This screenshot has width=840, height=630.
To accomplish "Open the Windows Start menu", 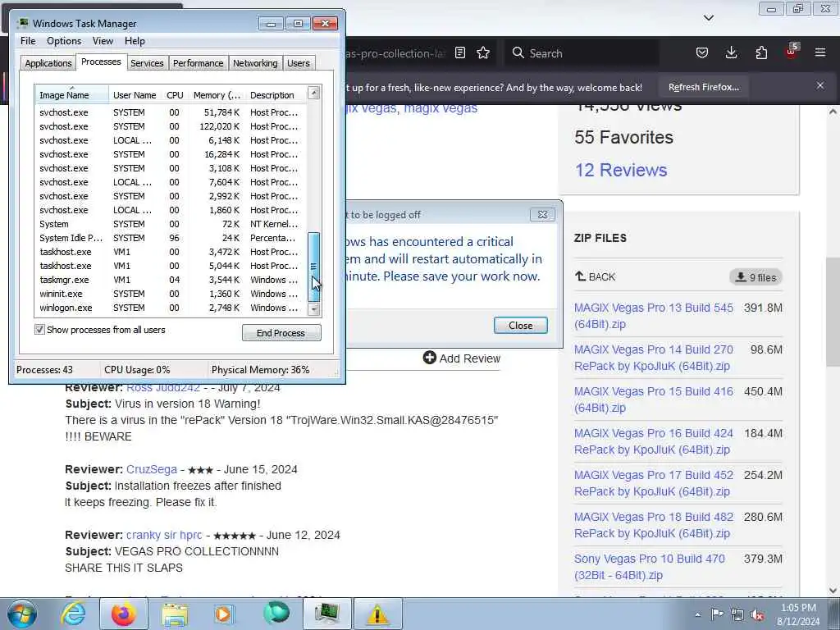I will (21, 614).
